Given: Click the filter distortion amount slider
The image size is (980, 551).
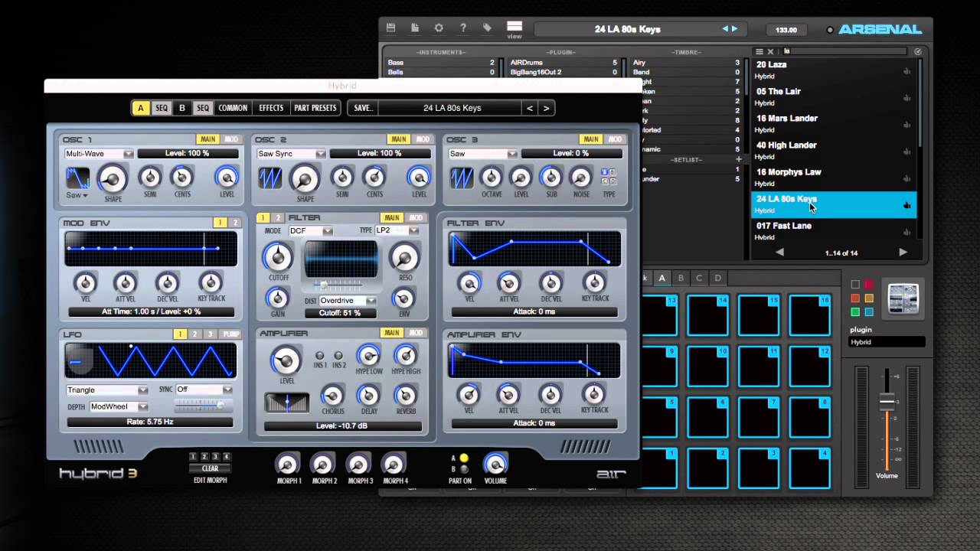Looking at the screenshot, I should [x=338, y=284].
